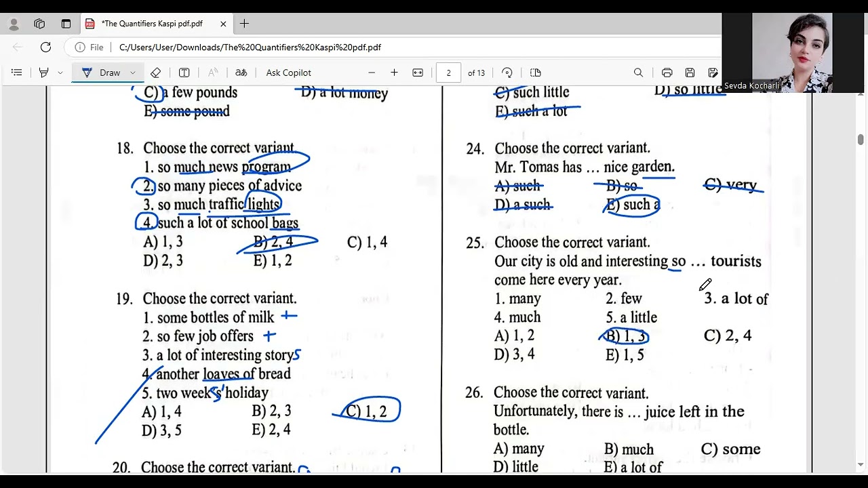Select the Erase tool
Viewport: 868px width, 488px height.
tap(156, 73)
